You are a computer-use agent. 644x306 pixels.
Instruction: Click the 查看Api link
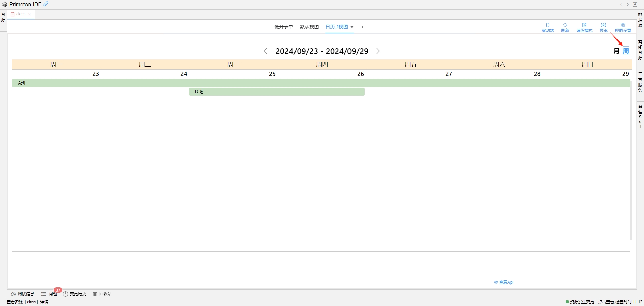click(504, 282)
